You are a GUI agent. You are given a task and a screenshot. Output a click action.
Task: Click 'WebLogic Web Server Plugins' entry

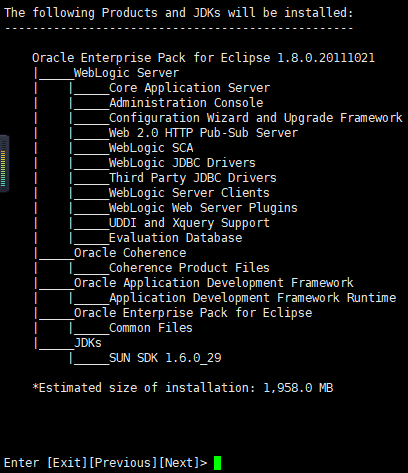[x=203, y=208]
